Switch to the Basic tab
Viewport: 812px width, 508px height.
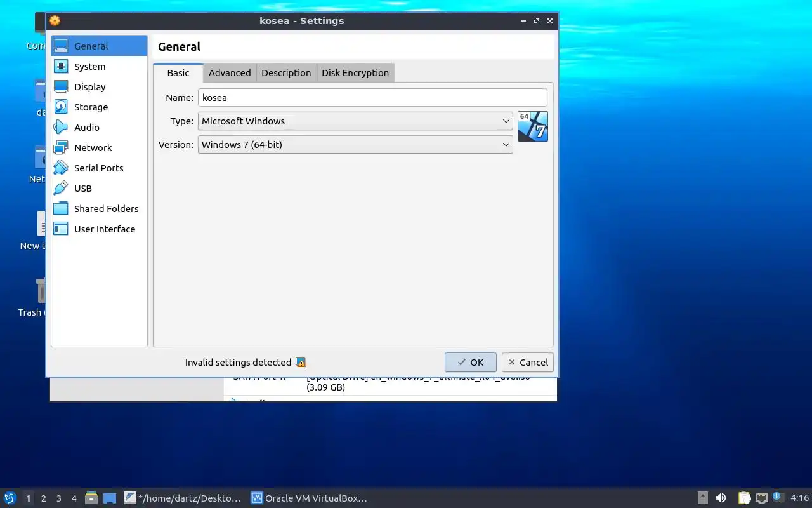pyautogui.click(x=178, y=72)
